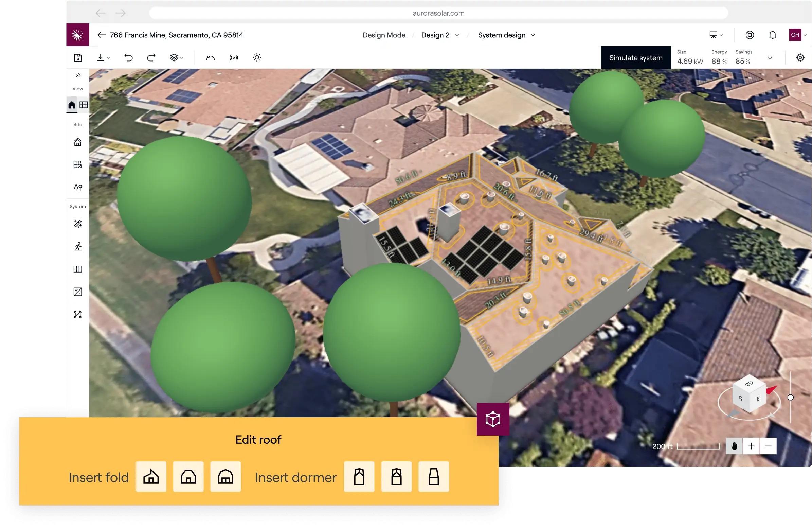Open the trees tool in the Site panel
The width and height of the screenshot is (812, 527).
78,187
